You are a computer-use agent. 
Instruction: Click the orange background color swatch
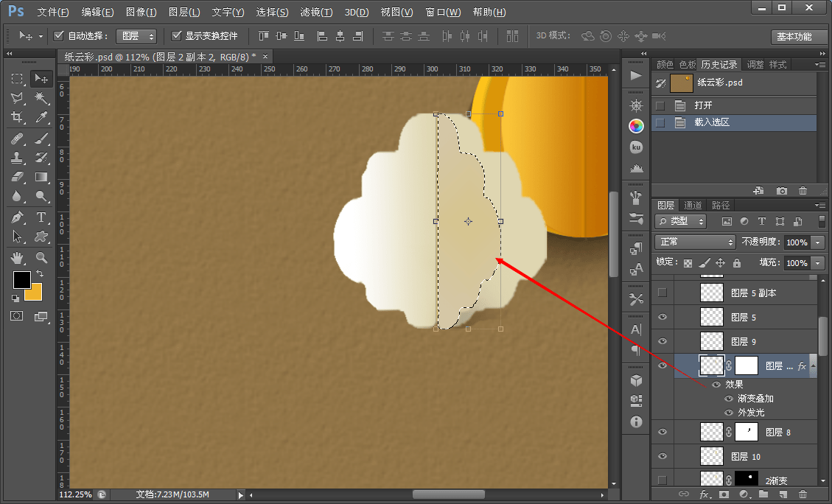(35, 294)
